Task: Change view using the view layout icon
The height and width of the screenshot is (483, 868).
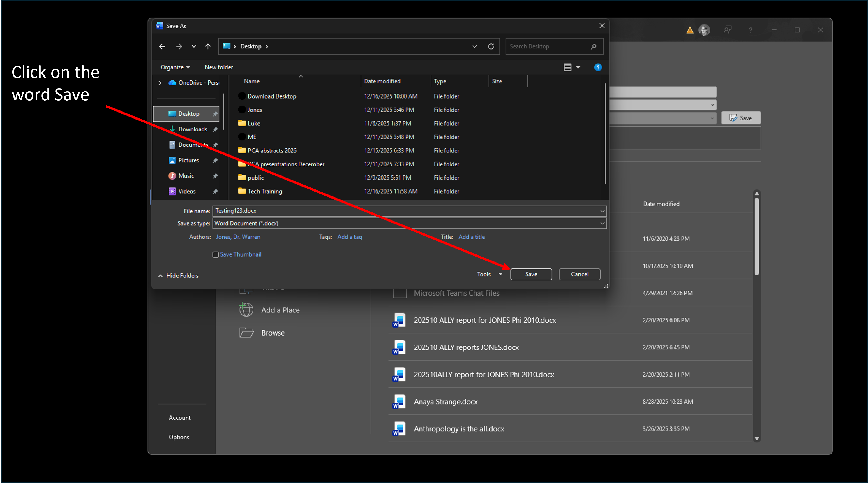Action: [x=567, y=67]
